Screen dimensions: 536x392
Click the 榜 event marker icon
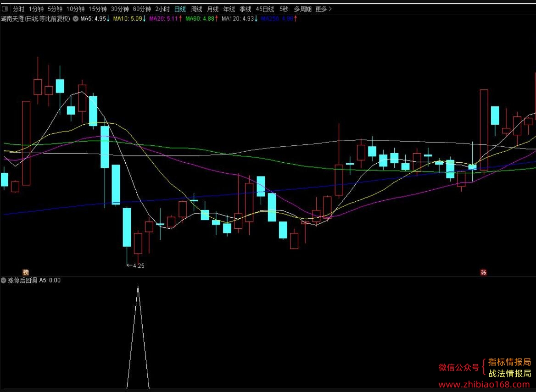[x=26, y=272]
